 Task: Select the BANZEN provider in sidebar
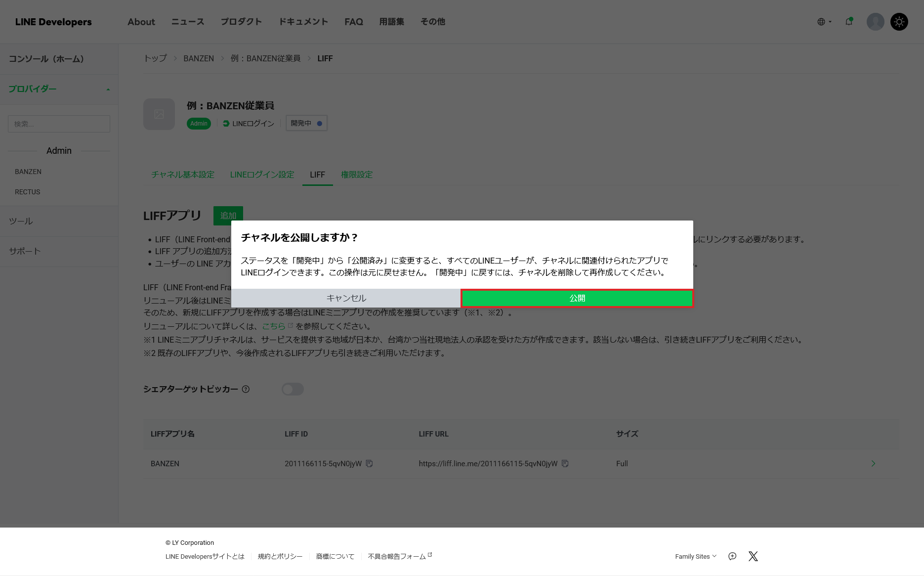[28, 172]
